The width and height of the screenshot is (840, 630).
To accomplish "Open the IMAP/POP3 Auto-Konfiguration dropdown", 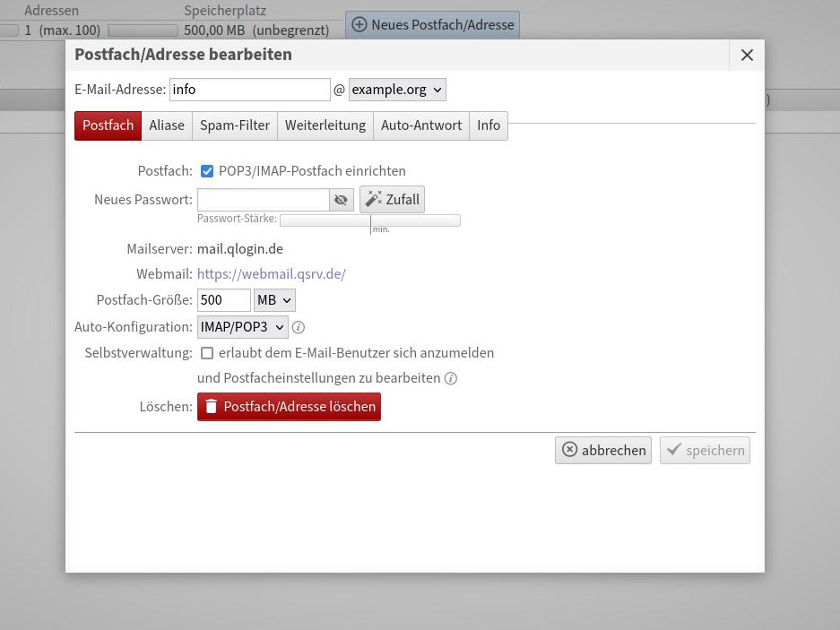I will coord(241,326).
